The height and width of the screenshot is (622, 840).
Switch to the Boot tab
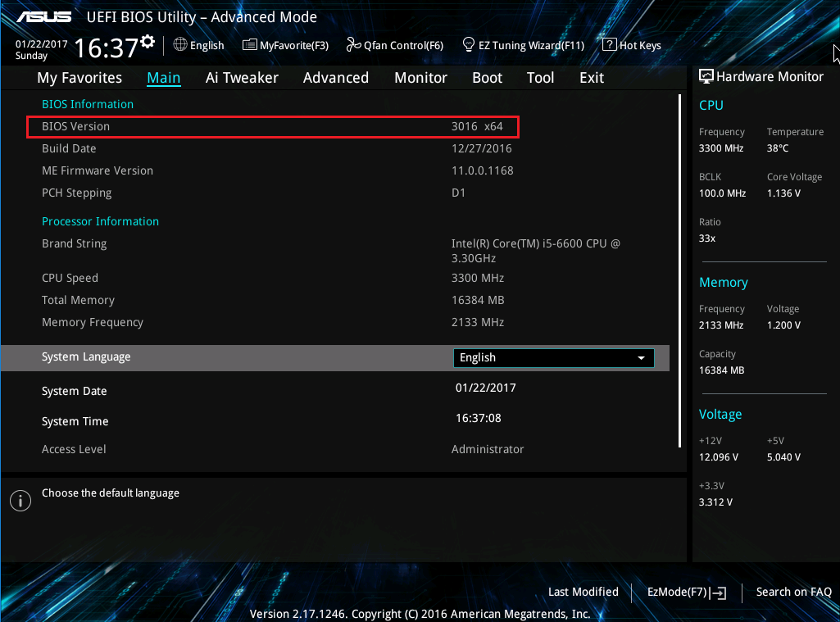click(x=487, y=78)
